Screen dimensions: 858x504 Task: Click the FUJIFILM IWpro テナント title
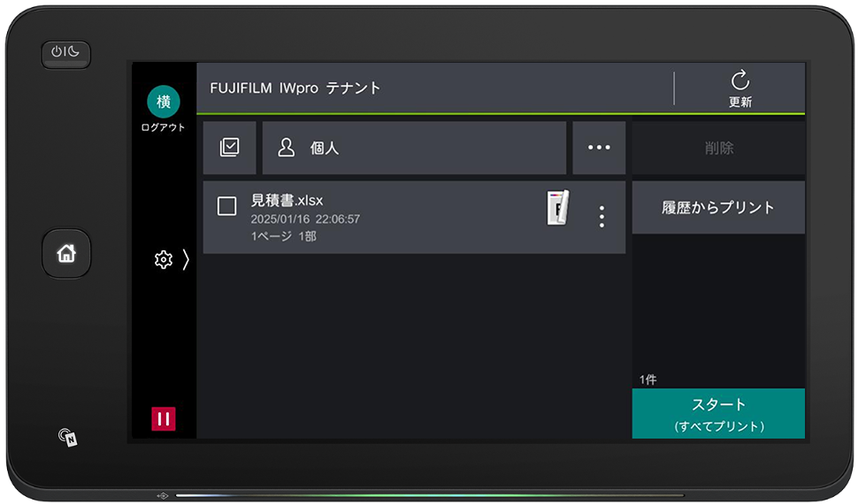click(295, 88)
